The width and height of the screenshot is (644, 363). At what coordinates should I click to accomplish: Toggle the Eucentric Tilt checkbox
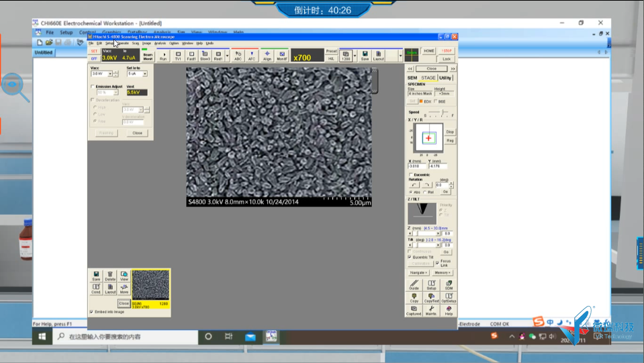tap(410, 257)
